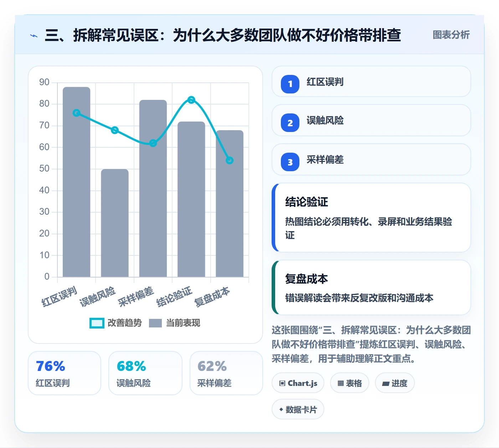Click the 62% 采样偏差 stat card
499x448 pixels.
click(226, 373)
